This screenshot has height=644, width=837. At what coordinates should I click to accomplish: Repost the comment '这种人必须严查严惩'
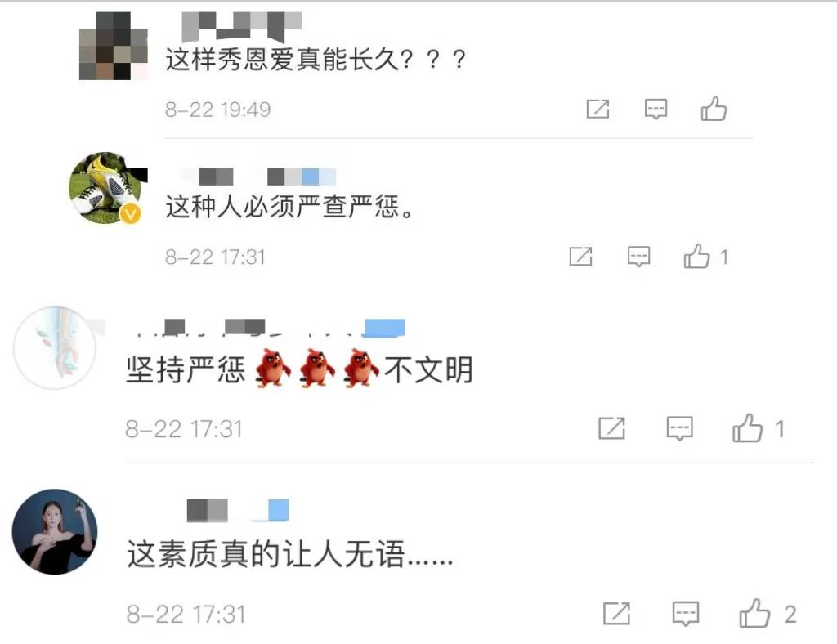(x=581, y=257)
